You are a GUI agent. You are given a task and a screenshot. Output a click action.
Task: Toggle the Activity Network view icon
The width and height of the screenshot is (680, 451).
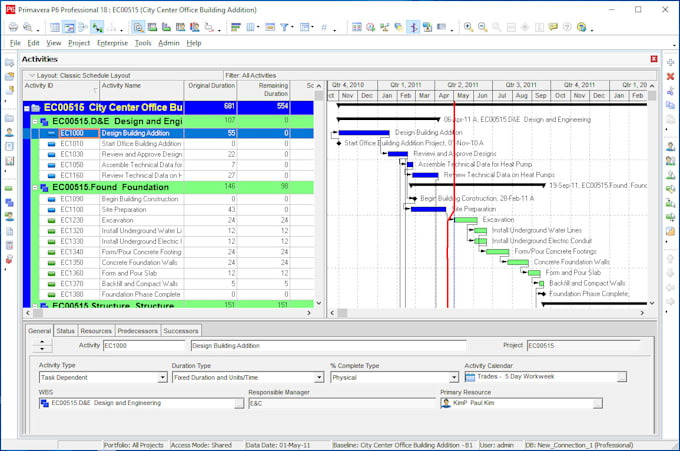pyautogui.click(x=83, y=27)
